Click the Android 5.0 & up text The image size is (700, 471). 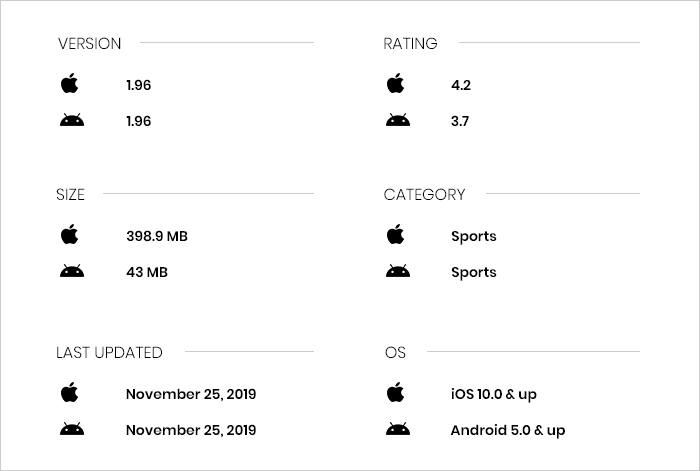[508, 431]
